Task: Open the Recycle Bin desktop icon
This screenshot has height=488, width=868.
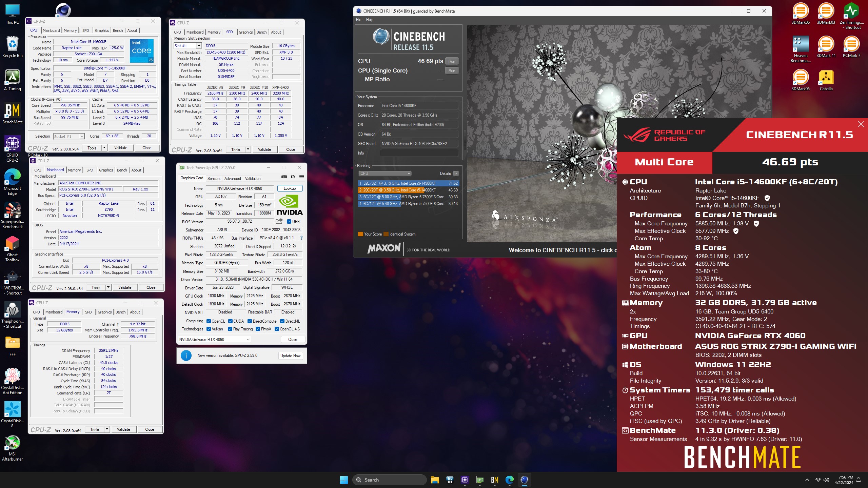Action: pyautogui.click(x=13, y=47)
